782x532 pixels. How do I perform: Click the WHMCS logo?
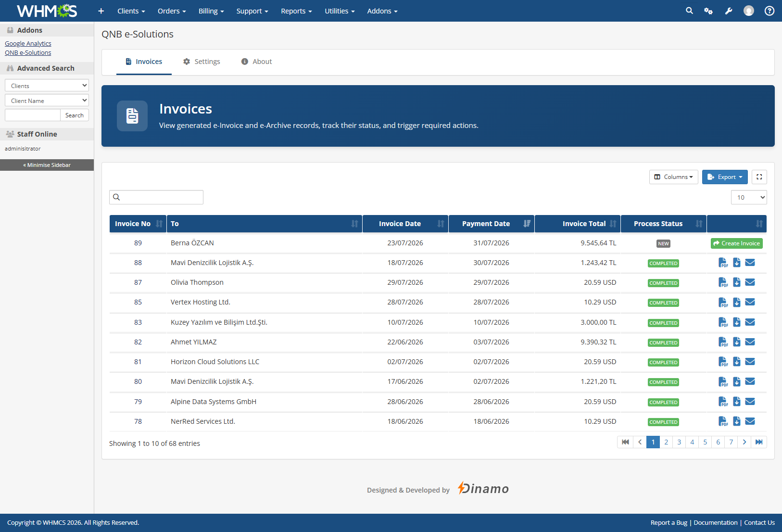[47, 11]
